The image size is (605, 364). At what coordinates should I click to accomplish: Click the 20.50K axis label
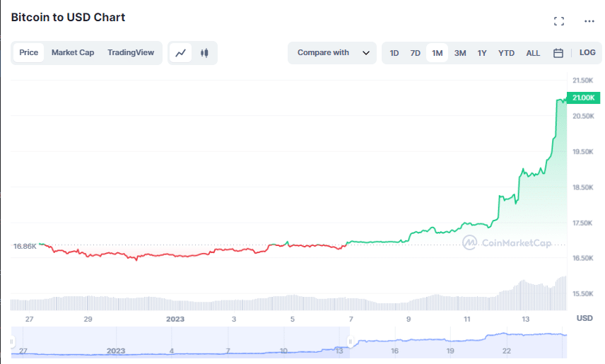click(x=583, y=116)
